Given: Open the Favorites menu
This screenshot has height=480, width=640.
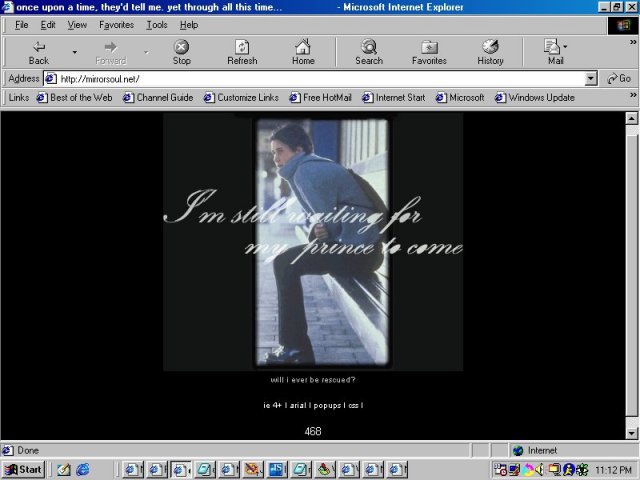Looking at the screenshot, I should 116,25.
